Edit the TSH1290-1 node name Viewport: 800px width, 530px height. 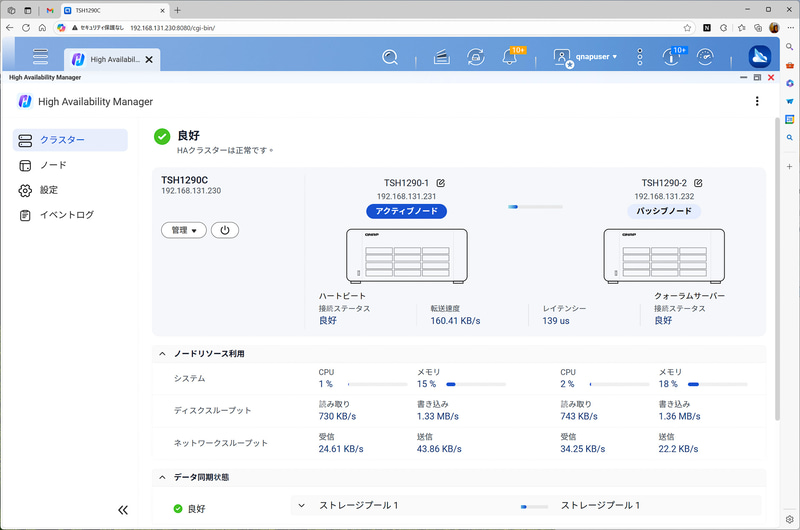pyautogui.click(x=441, y=183)
